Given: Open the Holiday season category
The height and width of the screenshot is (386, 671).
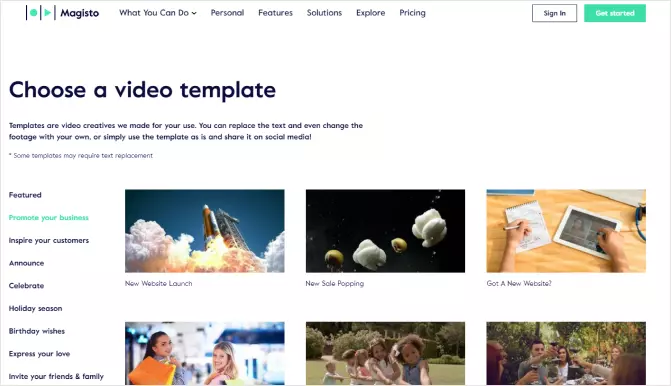Looking at the screenshot, I should tap(36, 308).
